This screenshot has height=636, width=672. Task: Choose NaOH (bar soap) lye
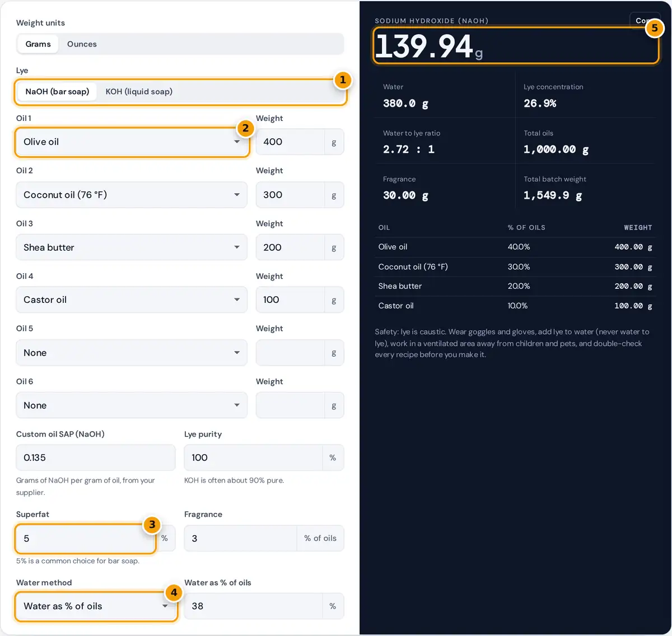[x=57, y=92]
